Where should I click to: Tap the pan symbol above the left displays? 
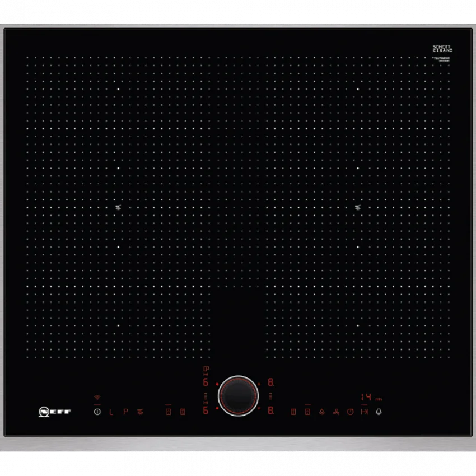(x=206, y=369)
